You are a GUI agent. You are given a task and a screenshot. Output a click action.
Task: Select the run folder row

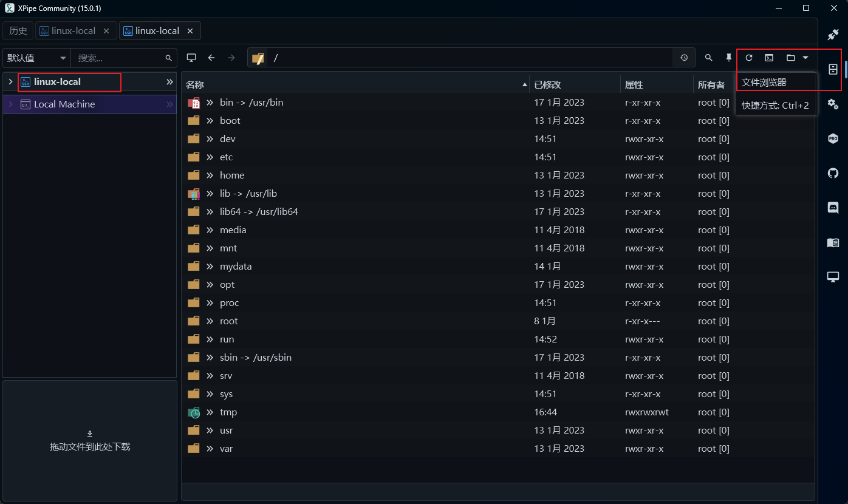[x=498, y=339]
